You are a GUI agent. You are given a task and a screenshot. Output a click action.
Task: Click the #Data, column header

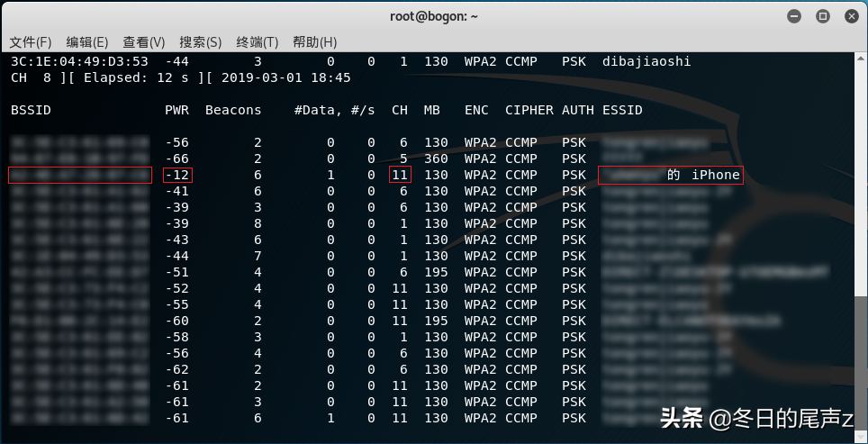(319, 110)
